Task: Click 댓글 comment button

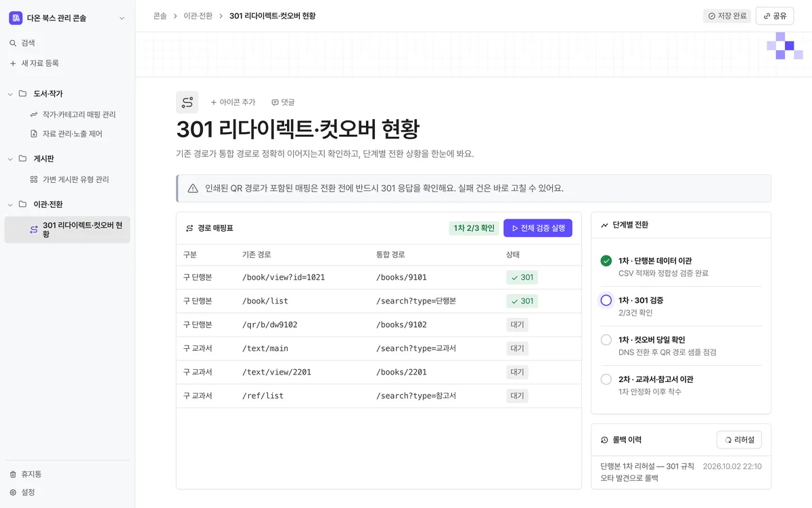Action: click(283, 102)
